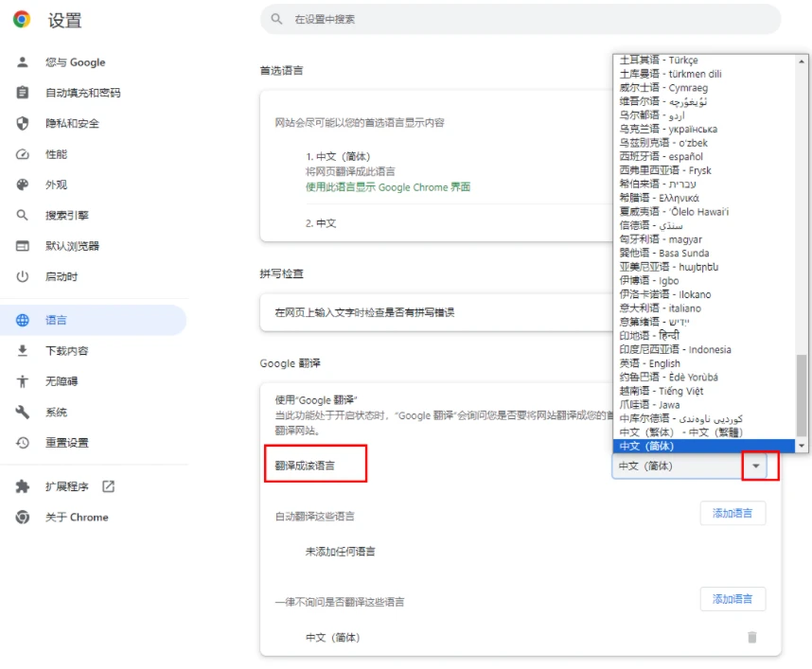Delete 中文（简体） with trash icon
The height and width of the screenshot is (669, 812).
point(752,637)
